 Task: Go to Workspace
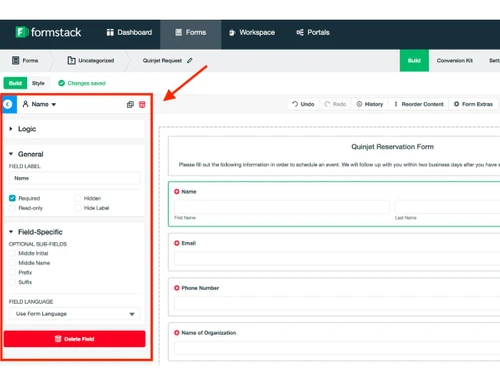tap(252, 32)
